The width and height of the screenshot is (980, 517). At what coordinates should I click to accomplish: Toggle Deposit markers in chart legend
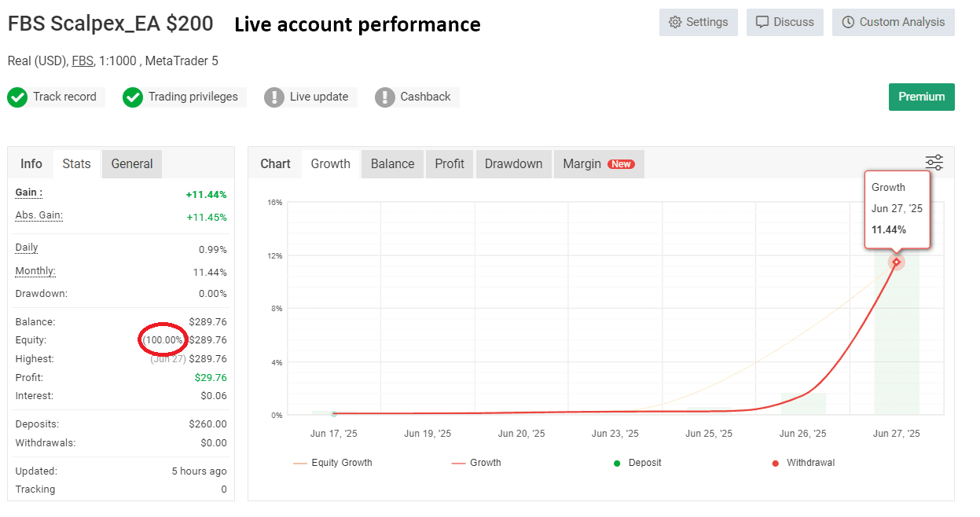pyautogui.click(x=638, y=463)
